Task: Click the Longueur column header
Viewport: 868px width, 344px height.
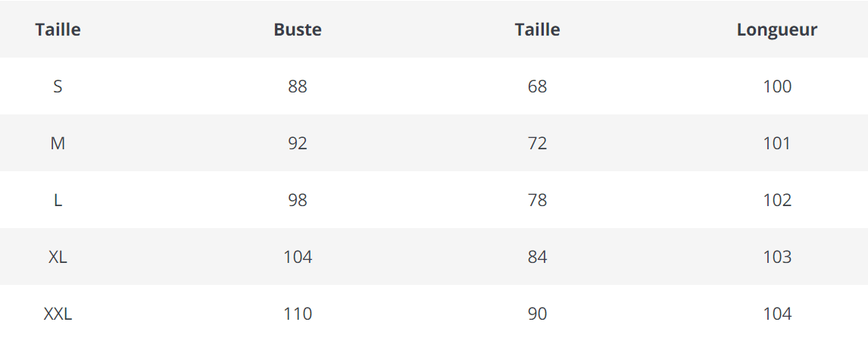Action: click(777, 30)
